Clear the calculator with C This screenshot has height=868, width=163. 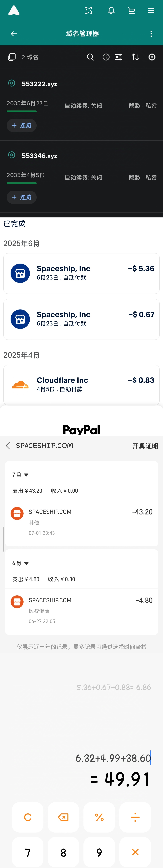coord(28,817)
